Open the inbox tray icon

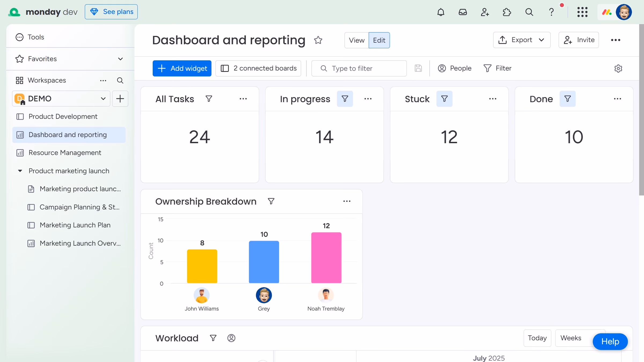tap(463, 12)
